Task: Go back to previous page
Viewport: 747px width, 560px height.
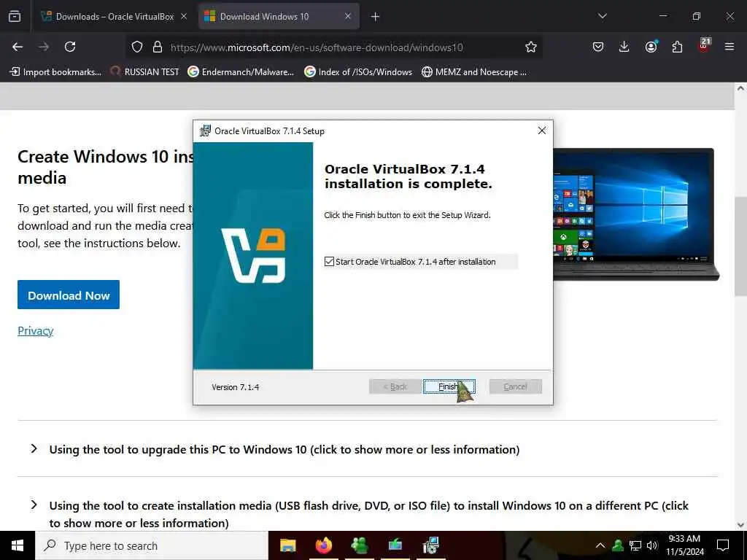Action: (x=18, y=47)
